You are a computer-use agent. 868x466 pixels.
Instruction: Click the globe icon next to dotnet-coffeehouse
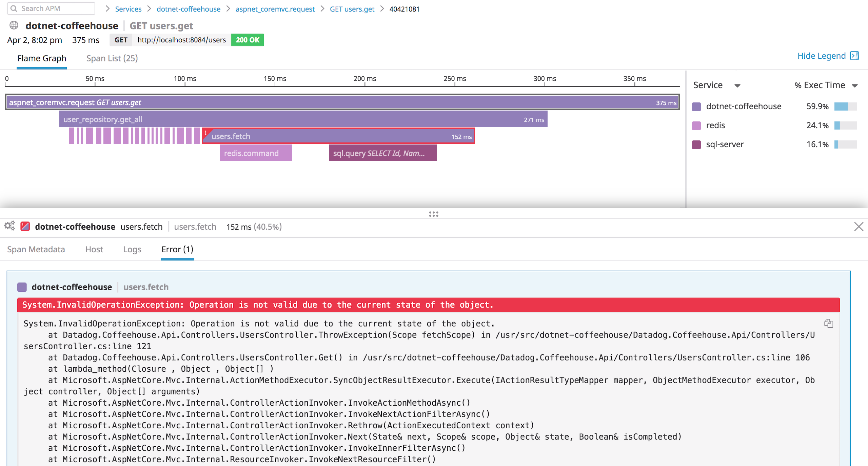click(x=13, y=25)
